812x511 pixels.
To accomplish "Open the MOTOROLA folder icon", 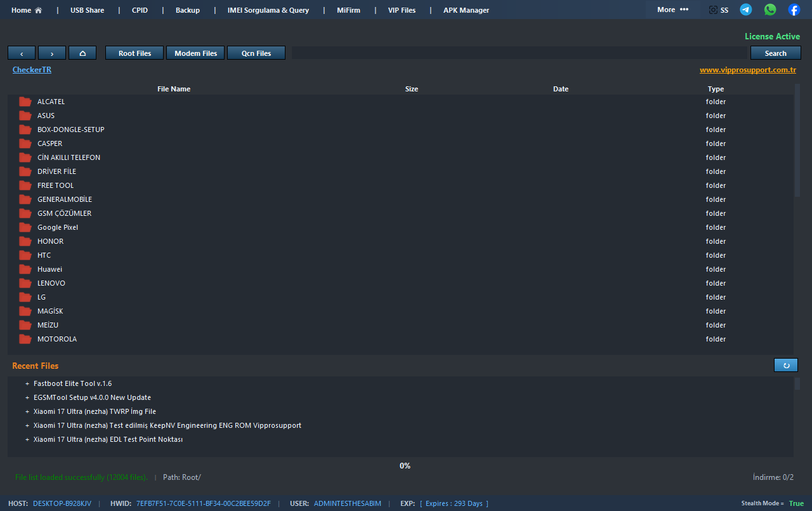I will (25, 339).
